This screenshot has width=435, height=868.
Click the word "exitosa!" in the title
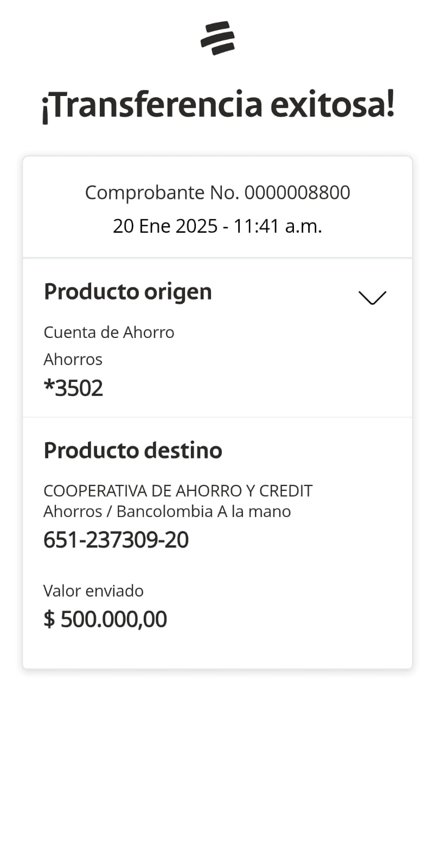332,105
